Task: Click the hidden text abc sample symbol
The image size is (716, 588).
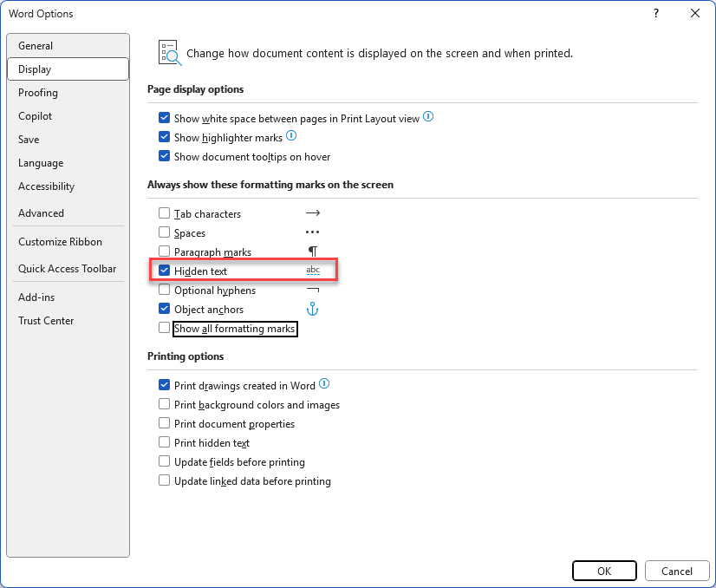Action: point(313,270)
